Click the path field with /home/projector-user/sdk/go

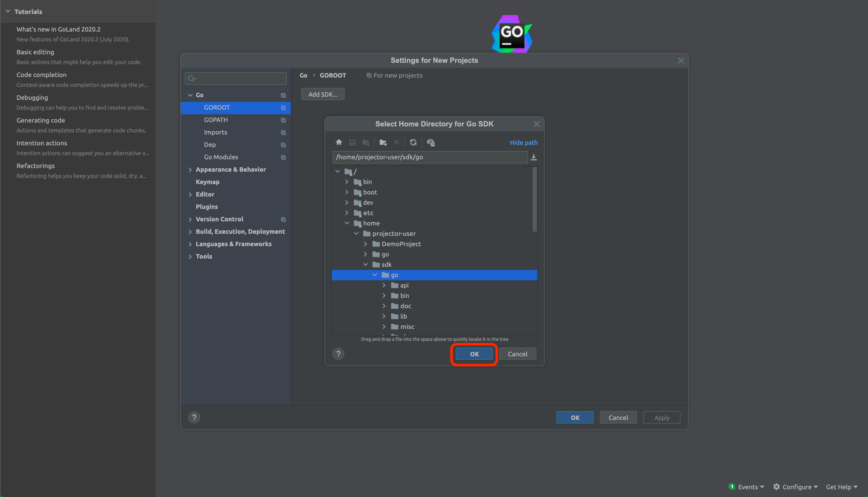(430, 157)
